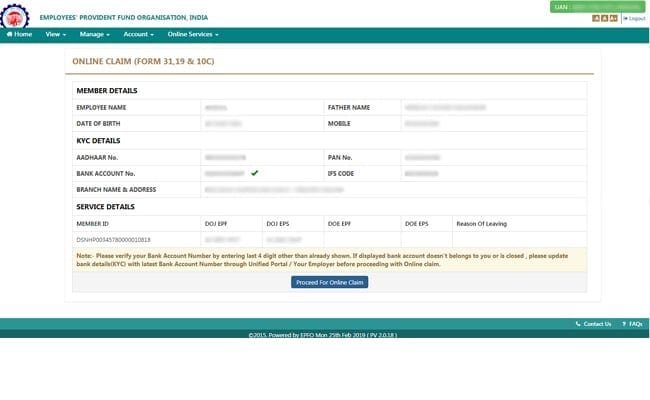Click the green UAN badge
This screenshot has height=400, width=650.
coord(597,7)
